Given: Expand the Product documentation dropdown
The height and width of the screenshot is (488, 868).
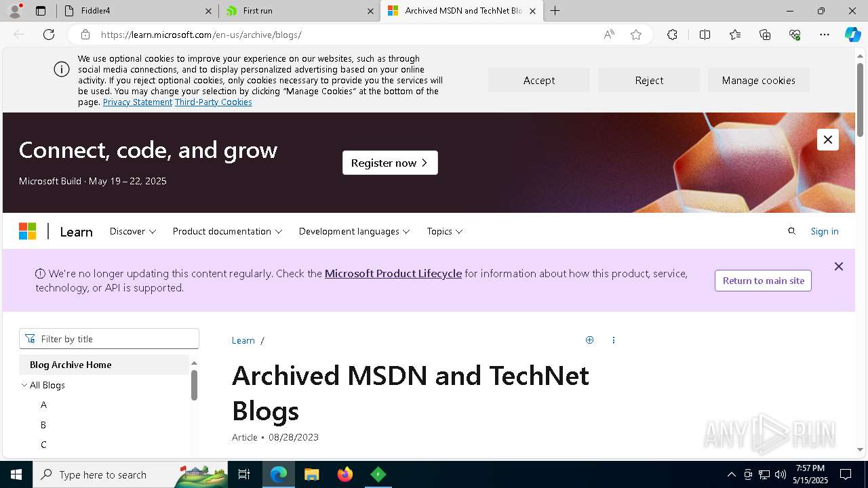Looking at the screenshot, I should click(227, 231).
